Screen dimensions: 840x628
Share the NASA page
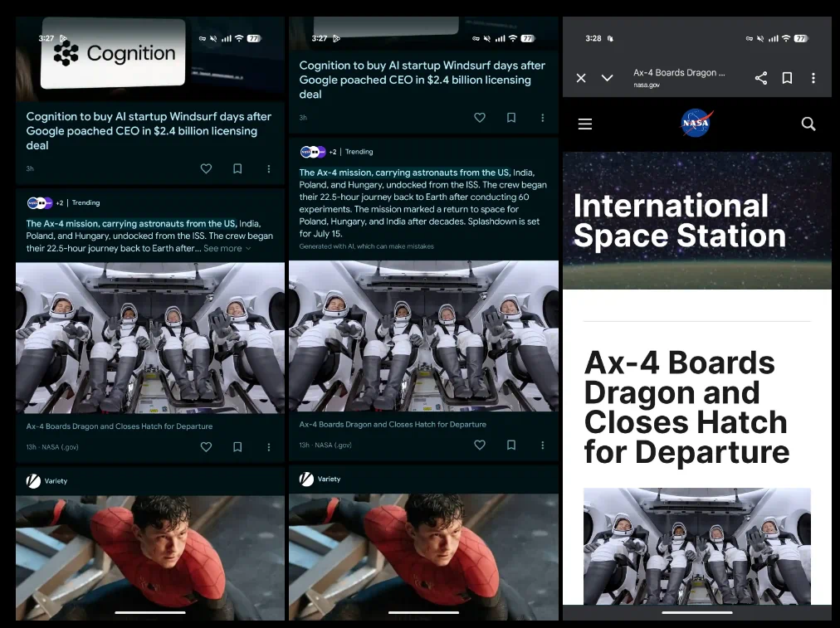760,78
